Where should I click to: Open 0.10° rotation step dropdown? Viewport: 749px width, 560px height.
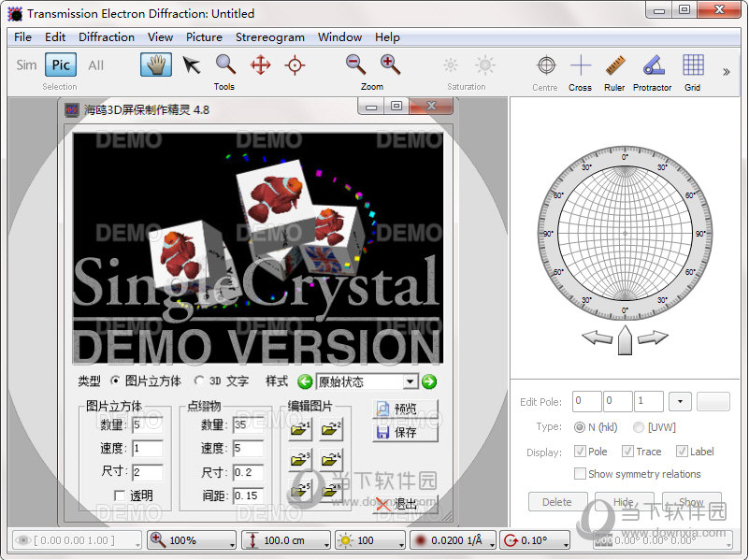tap(535, 540)
